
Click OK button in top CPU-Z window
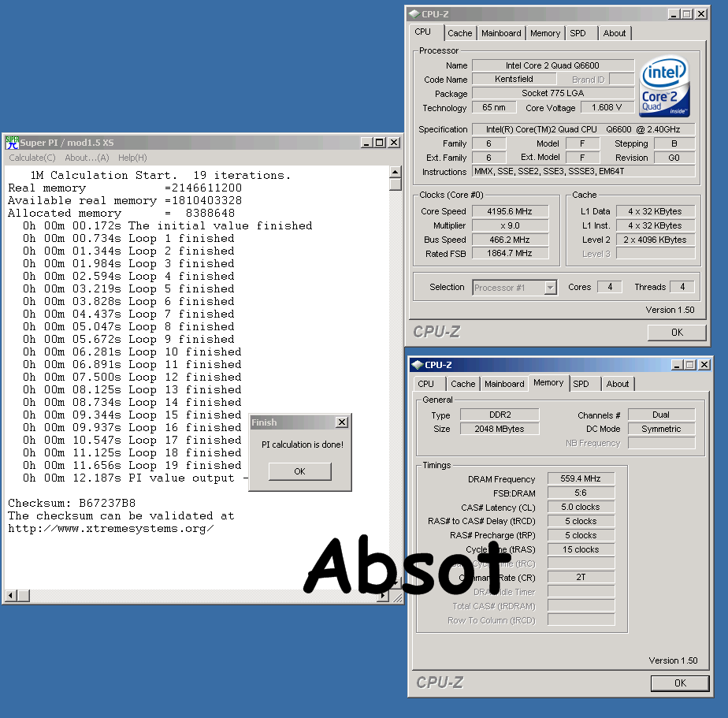pyautogui.click(x=677, y=333)
